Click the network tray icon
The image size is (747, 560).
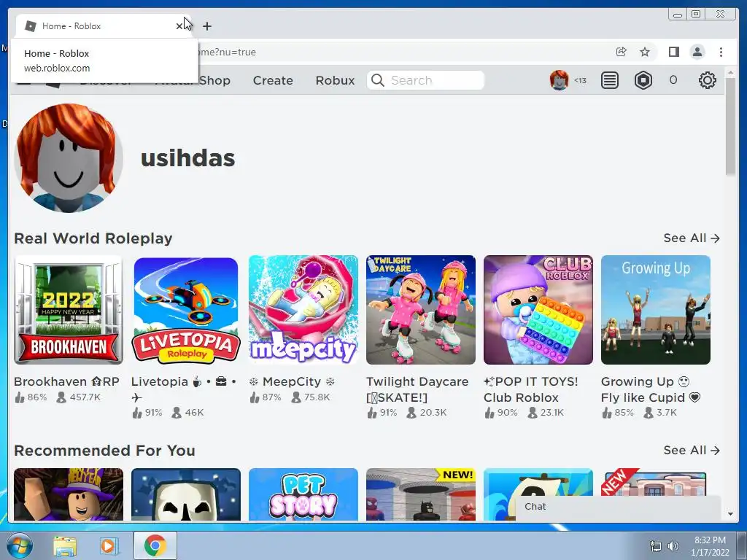coord(656,546)
